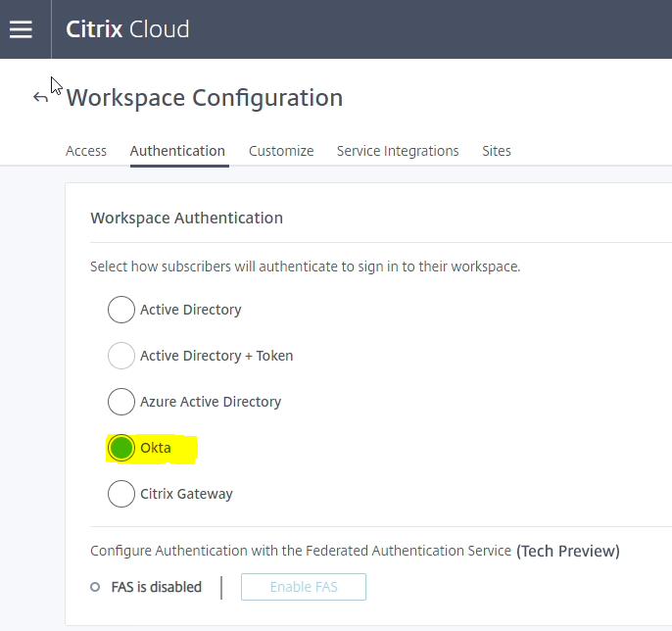Choose Active Directory + Token option

point(121,356)
